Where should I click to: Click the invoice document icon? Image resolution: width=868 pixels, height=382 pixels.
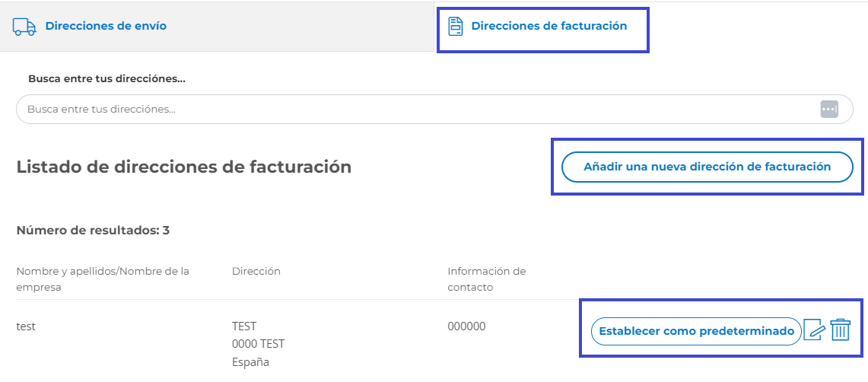click(455, 26)
